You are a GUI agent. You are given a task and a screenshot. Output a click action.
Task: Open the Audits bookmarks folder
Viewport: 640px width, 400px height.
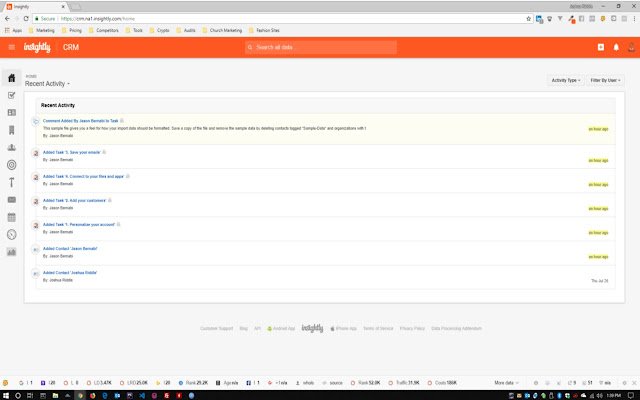point(186,30)
